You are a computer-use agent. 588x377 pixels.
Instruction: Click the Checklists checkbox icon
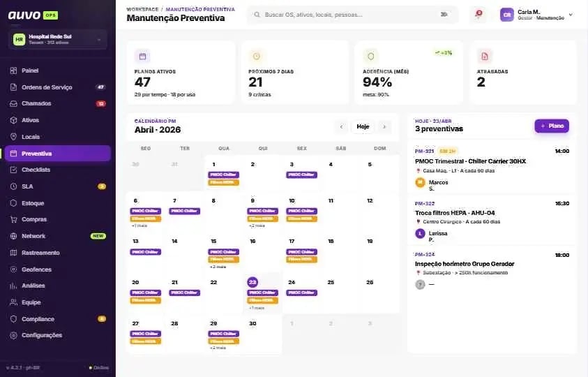tap(13, 170)
